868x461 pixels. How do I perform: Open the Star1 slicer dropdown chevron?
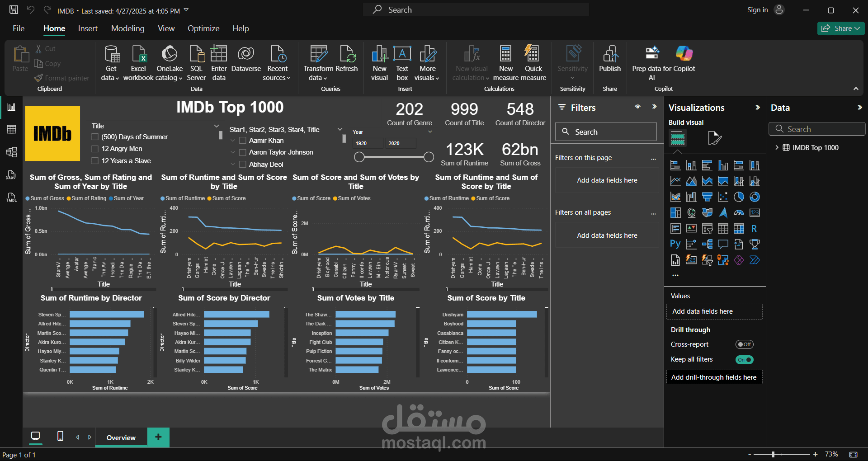point(340,129)
